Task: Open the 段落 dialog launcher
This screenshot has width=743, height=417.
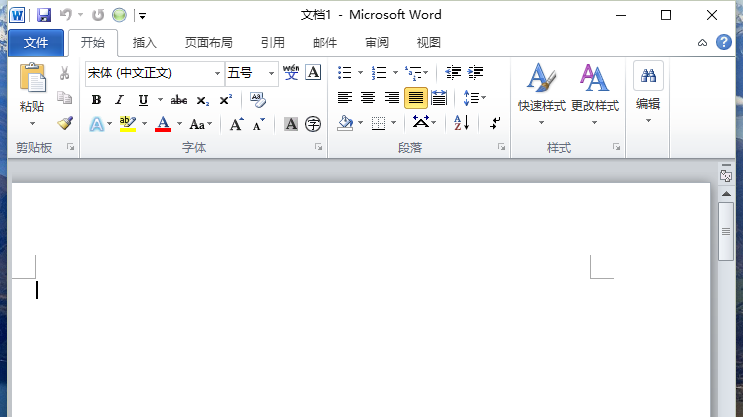Action: (501, 147)
